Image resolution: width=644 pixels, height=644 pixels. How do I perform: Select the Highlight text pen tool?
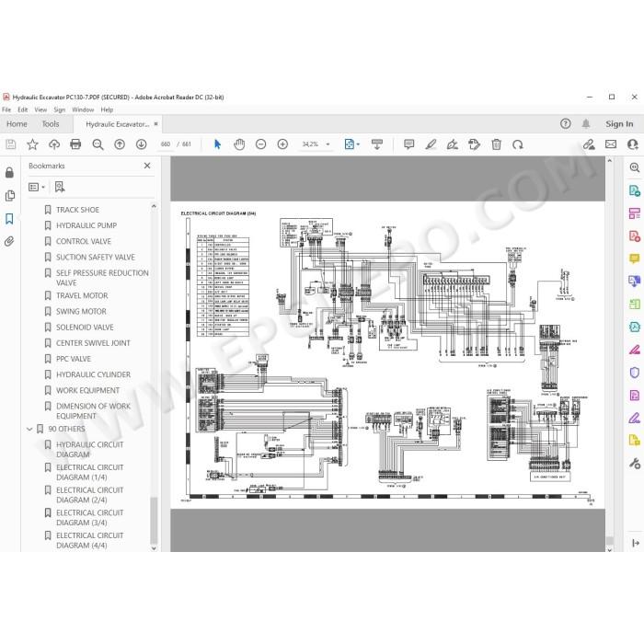tap(431, 144)
